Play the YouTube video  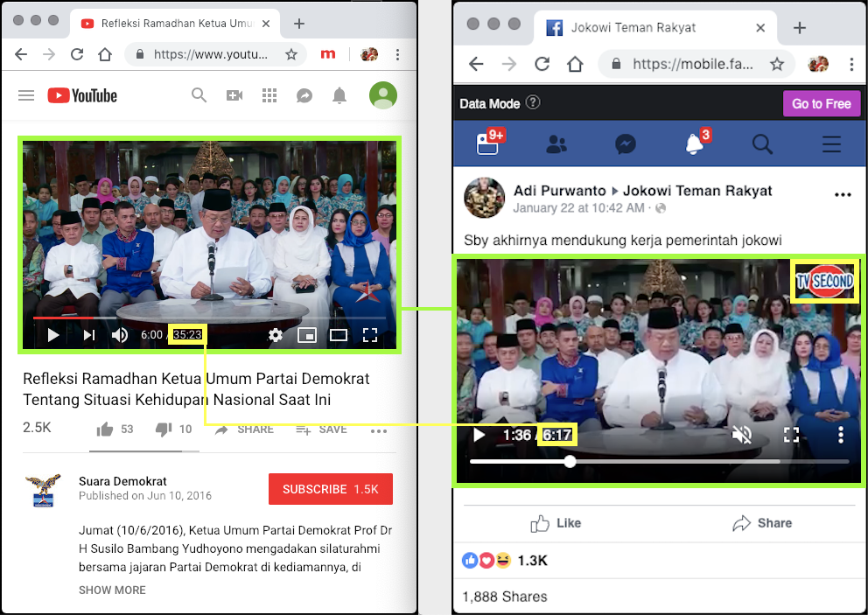click(52, 334)
